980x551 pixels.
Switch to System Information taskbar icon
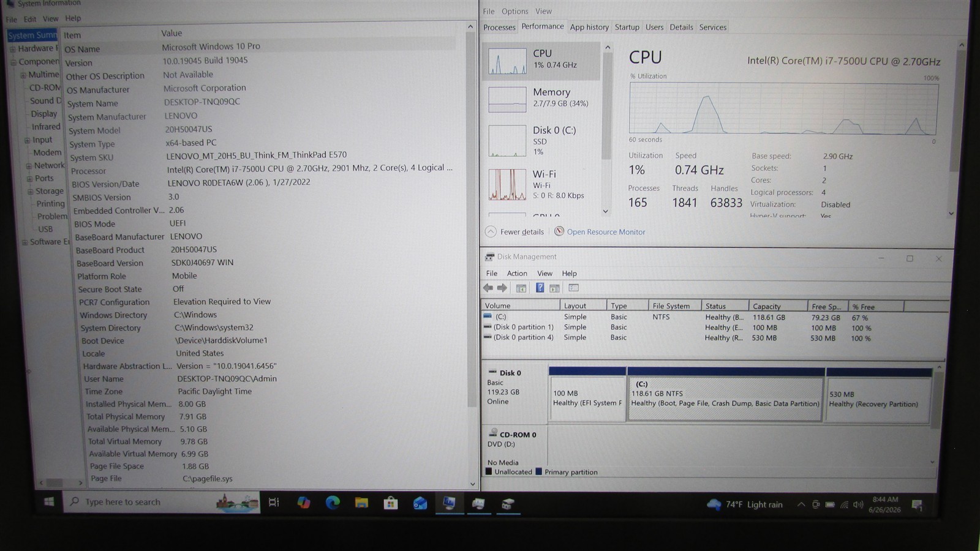coord(450,503)
